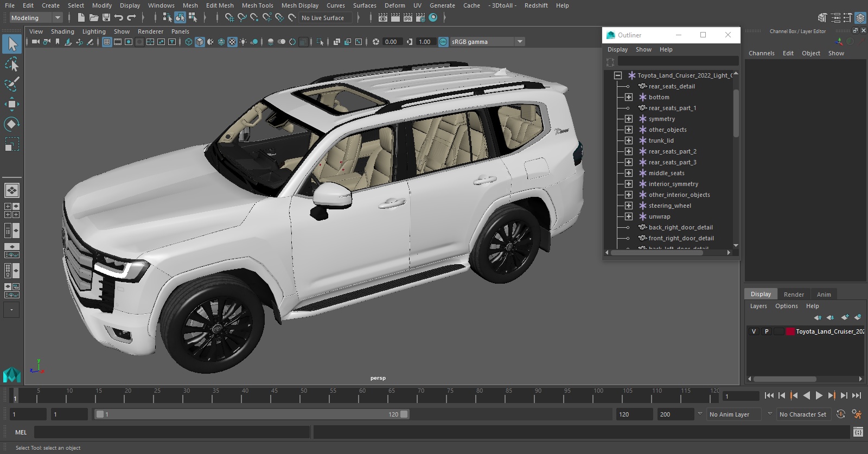Click the four-view layout icon
The width and height of the screenshot is (868, 454).
(12, 210)
